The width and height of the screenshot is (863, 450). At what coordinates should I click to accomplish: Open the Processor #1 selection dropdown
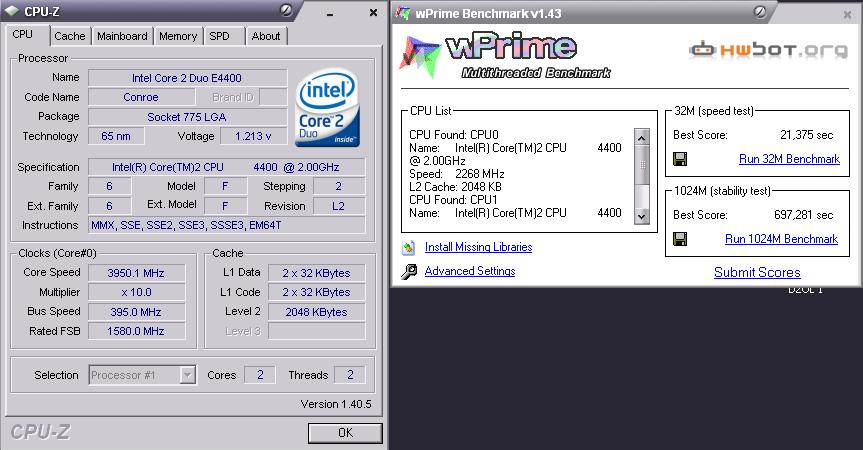(188, 375)
